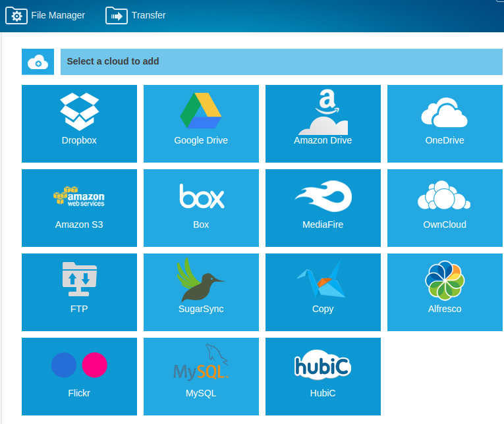Click the File Manager gear folder icon
Image resolution: width=504 pixels, height=424 pixels.
coord(16,15)
